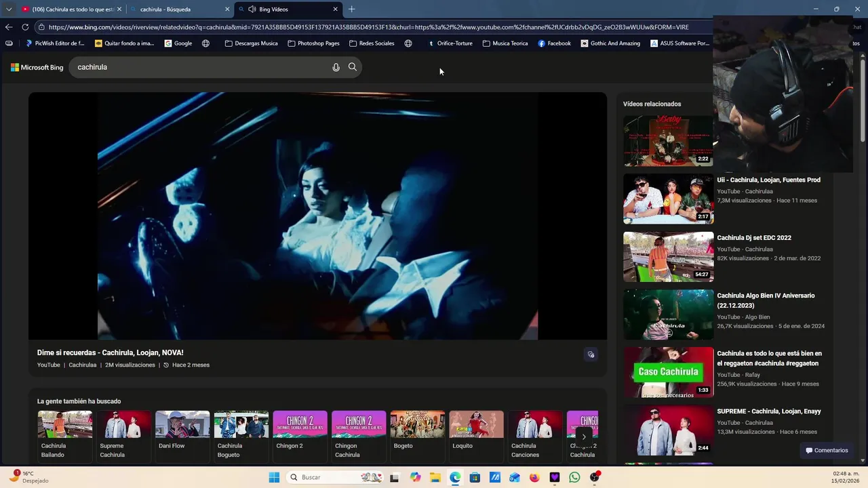Reload the page with refresh button

[25, 27]
